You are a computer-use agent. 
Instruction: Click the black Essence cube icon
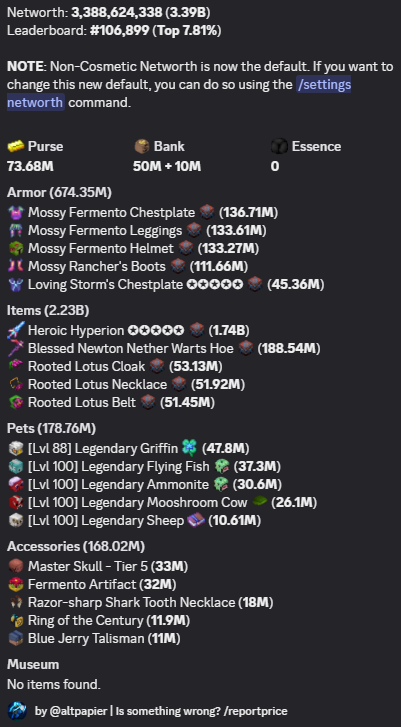(x=279, y=147)
